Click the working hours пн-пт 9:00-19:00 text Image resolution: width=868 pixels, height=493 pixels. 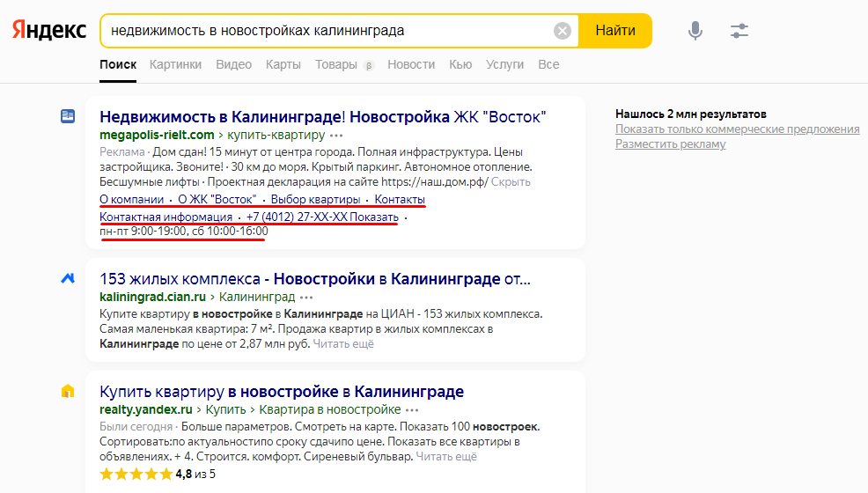184,232
